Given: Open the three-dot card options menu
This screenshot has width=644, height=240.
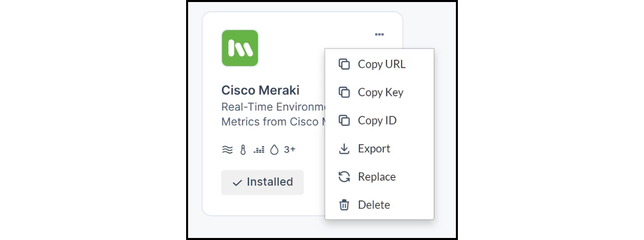Looking at the screenshot, I should click(x=379, y=35).
